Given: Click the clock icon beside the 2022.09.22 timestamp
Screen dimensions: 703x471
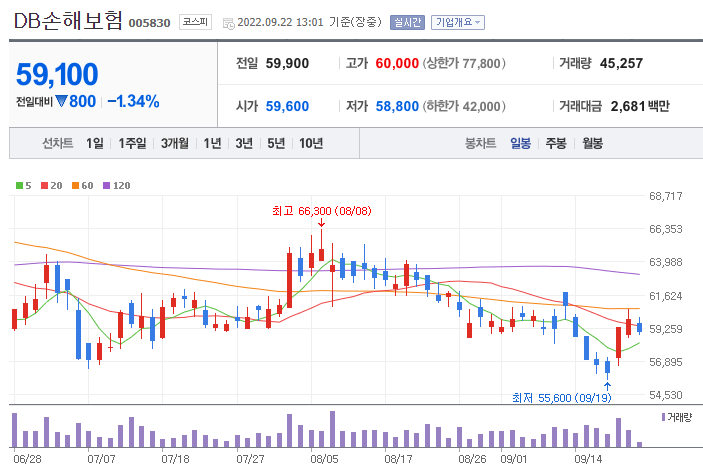Looking at the screenshot, I should (228, 24).
